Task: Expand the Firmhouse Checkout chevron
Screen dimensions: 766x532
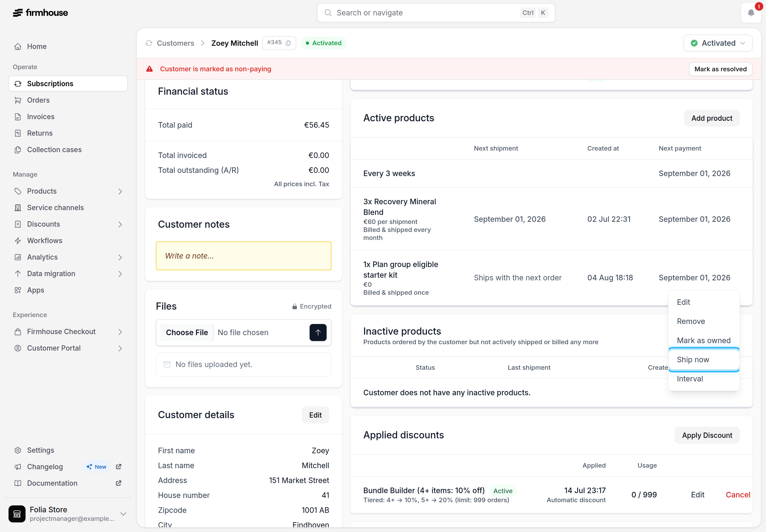Action: click(120, 332)
